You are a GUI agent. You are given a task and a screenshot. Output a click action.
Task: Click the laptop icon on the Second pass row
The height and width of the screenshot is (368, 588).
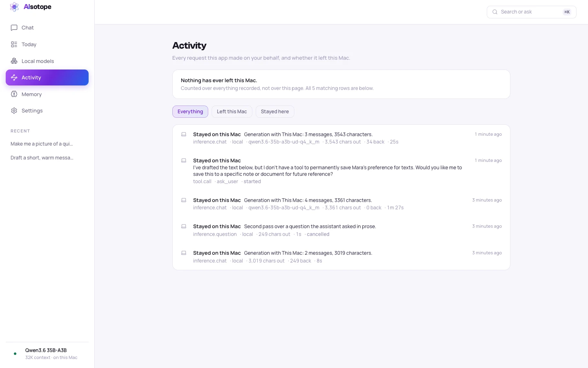[x=184, y=226]
